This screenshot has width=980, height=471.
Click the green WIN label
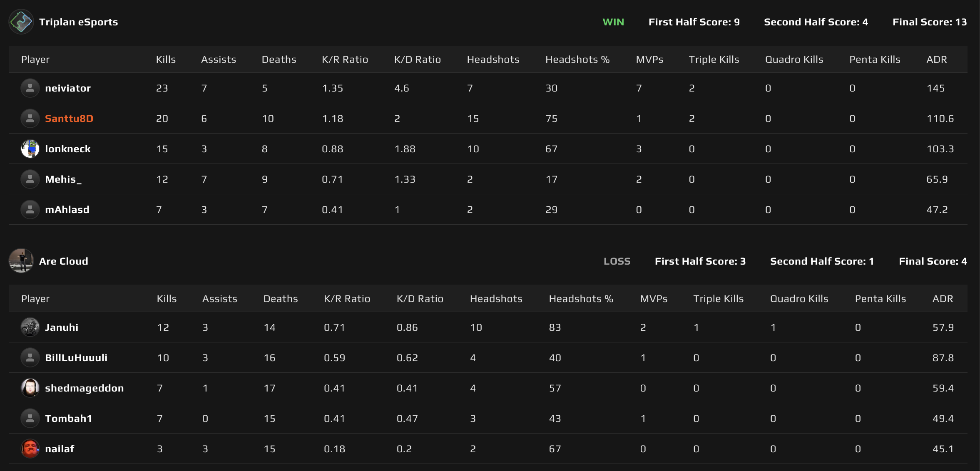tap(613, 22)
